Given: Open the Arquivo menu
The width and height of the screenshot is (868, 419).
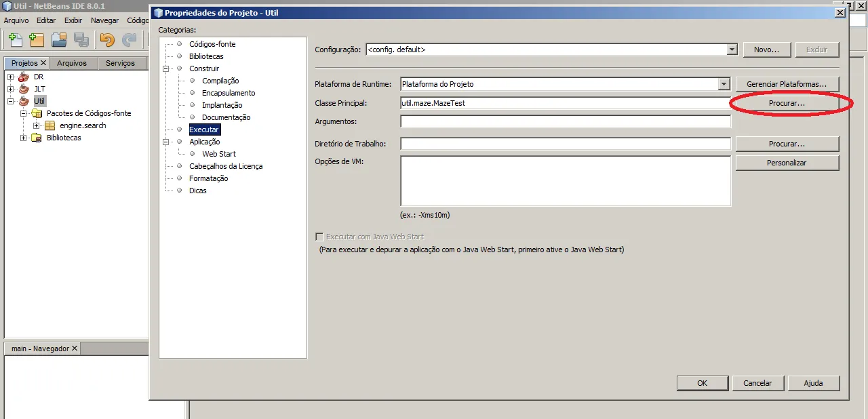Looking at the screenshot, I should coord(16,20).
